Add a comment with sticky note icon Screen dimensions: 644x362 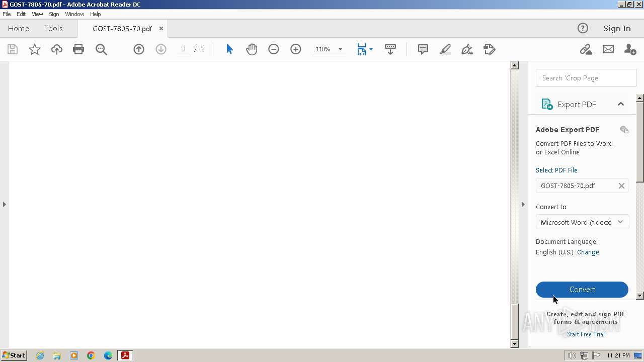[x=423, y=49]
